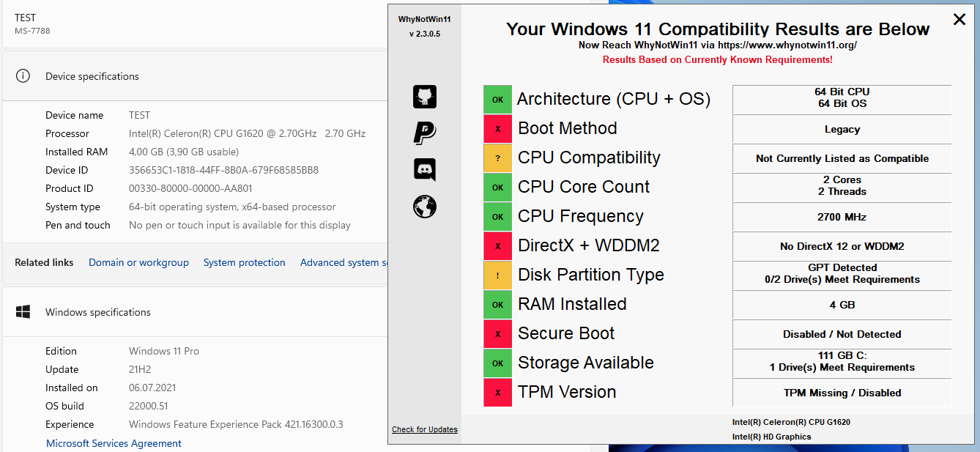Expand the Windows specifications section header
Image resolution: width=980 pixels, height=452 pixels.
[x=195, y=311]
